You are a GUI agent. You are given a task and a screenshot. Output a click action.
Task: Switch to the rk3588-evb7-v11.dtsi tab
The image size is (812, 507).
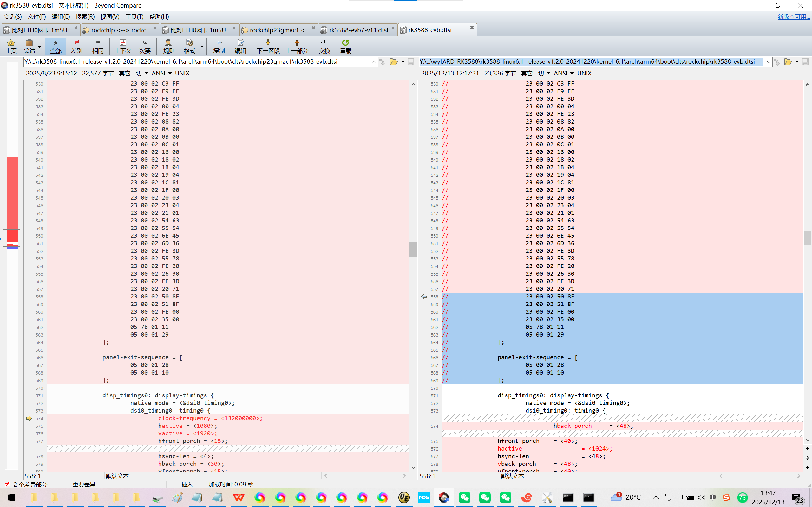coord(358,30)
